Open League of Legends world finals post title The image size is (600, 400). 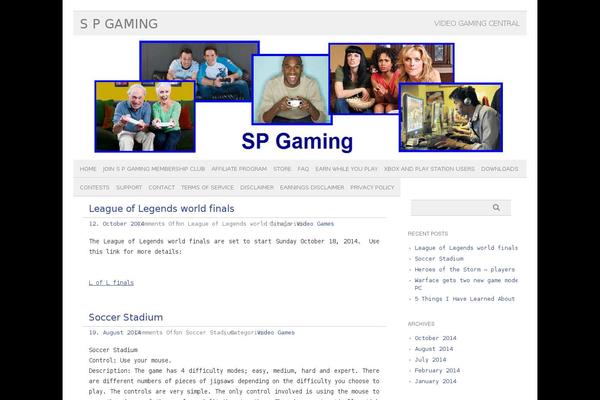click(x=161, y=209)
